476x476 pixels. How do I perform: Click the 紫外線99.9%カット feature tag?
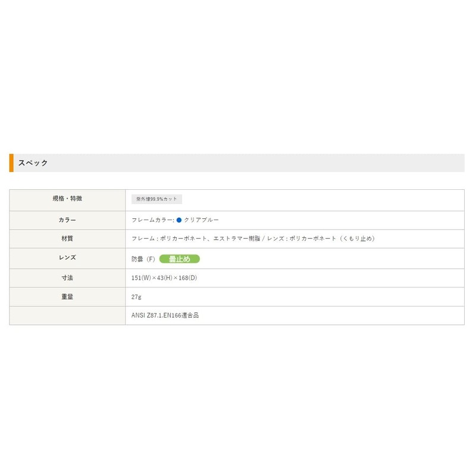(x=156, y=199)
